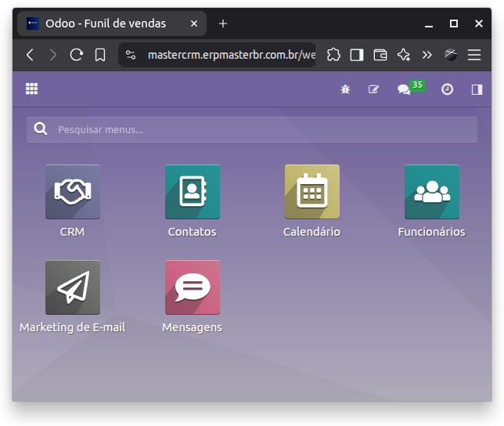The width and height of the screenshot is (504, 426).
Task: Click the Pesquisar menus search field
Action: (x=252, y=130)
